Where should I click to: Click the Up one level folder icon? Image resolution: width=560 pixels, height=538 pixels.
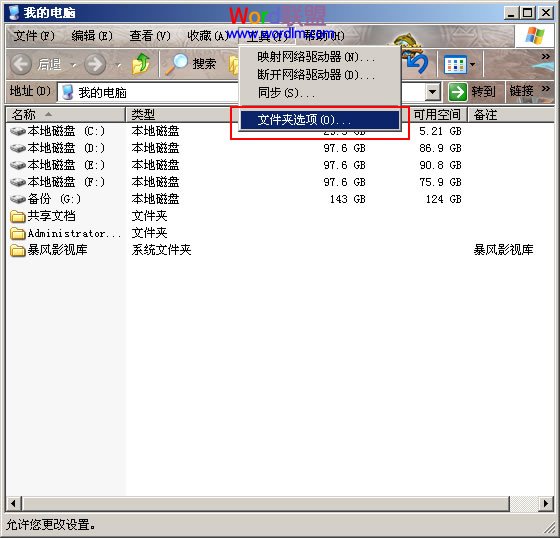pos(141,64)
